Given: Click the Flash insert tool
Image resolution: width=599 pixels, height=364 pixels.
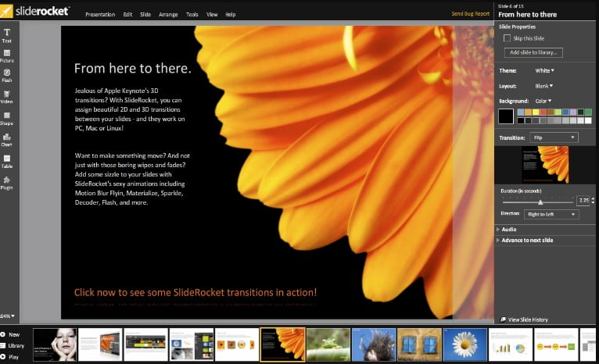Looking at the screenshot, I should [x=7, y=75].
